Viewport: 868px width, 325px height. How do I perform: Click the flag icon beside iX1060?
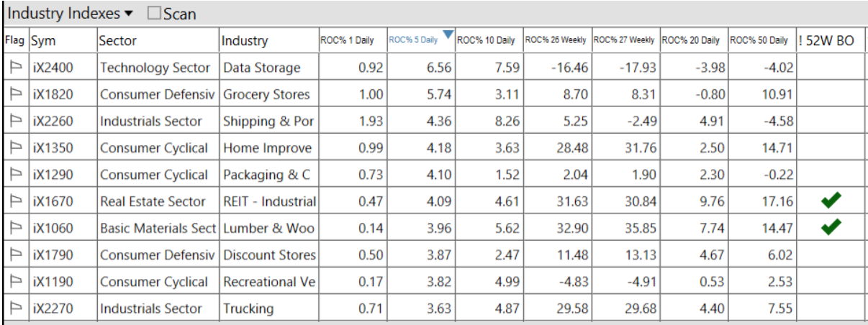[15, 228]
